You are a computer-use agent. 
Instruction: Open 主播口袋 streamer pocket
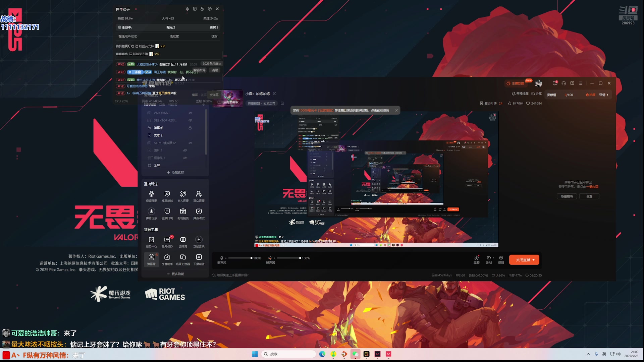coord(167,214)
